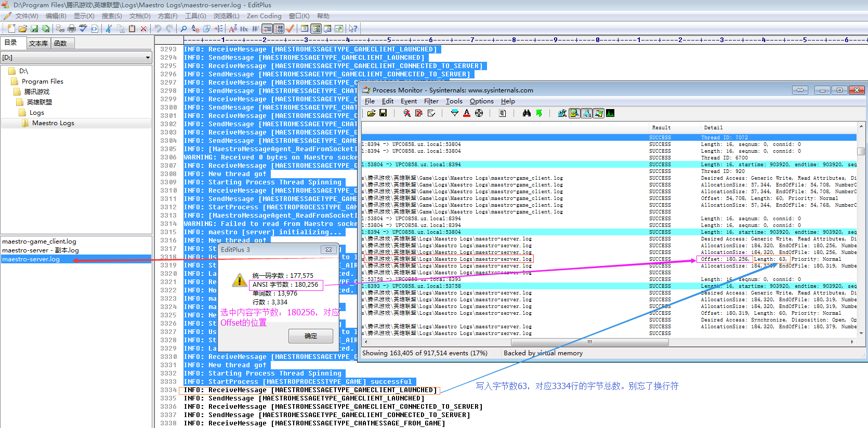Open the Hx hex viewer tool
This screenshot has height=428, width=868.
tap(244, 29)
